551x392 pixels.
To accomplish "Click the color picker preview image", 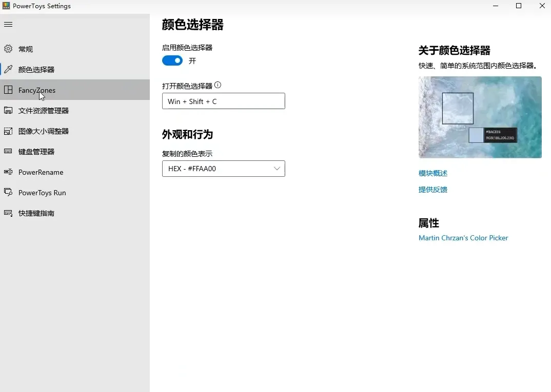I will pos(480,117).
